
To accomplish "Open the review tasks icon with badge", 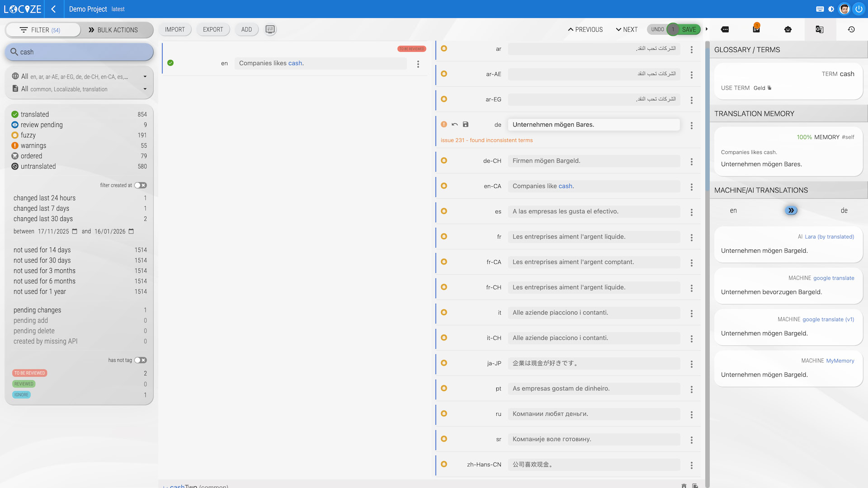I will (756, 29).
